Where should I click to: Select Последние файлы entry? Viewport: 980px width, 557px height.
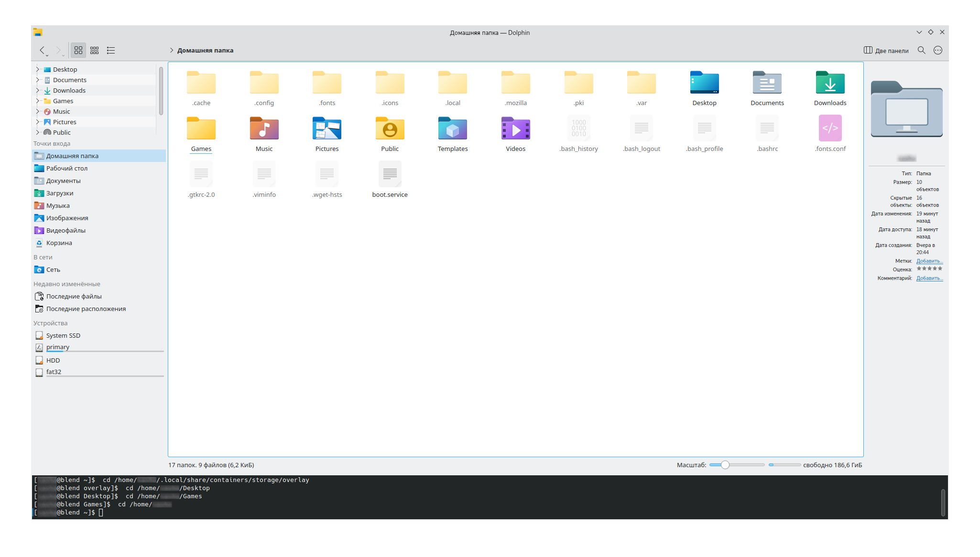tap(74, 296)
